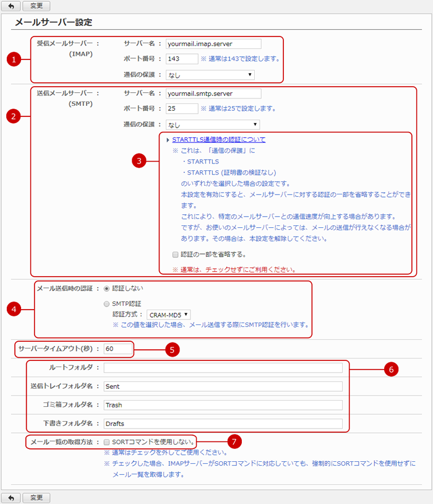Select the 認証しない radio button
The height and width of the screenshot is (504, 433).
coord(106,289)
